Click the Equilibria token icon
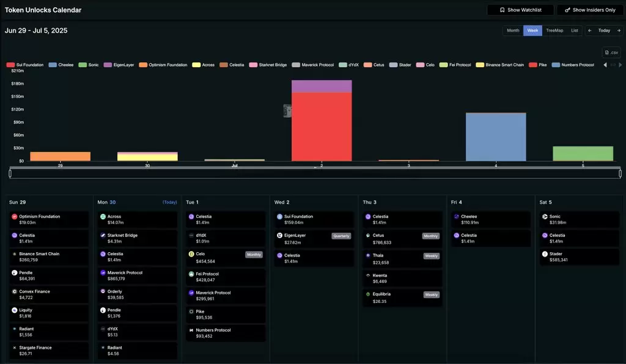Image resolution: width=626 pixels, height=364 pixels. [x=368, y=294]
